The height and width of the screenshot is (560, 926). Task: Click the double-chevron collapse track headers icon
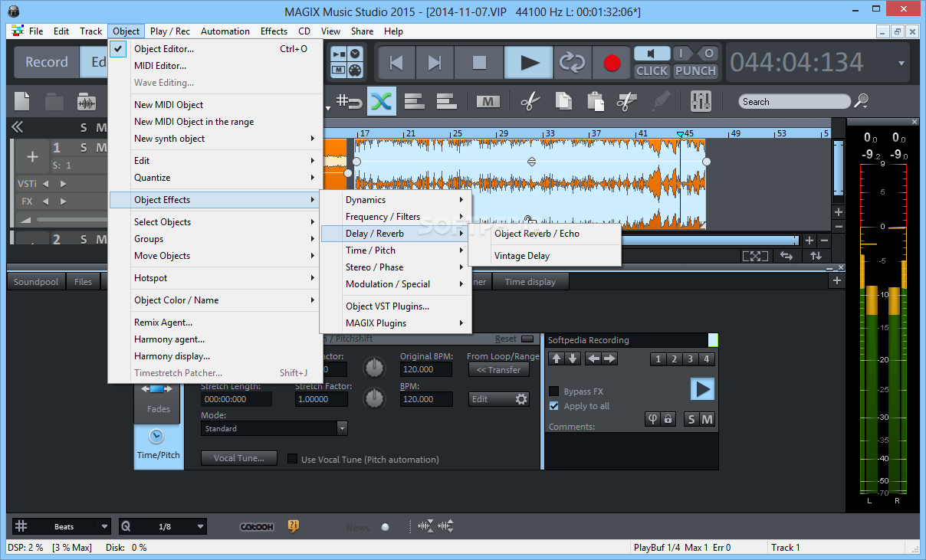click(x=17, y=128)
